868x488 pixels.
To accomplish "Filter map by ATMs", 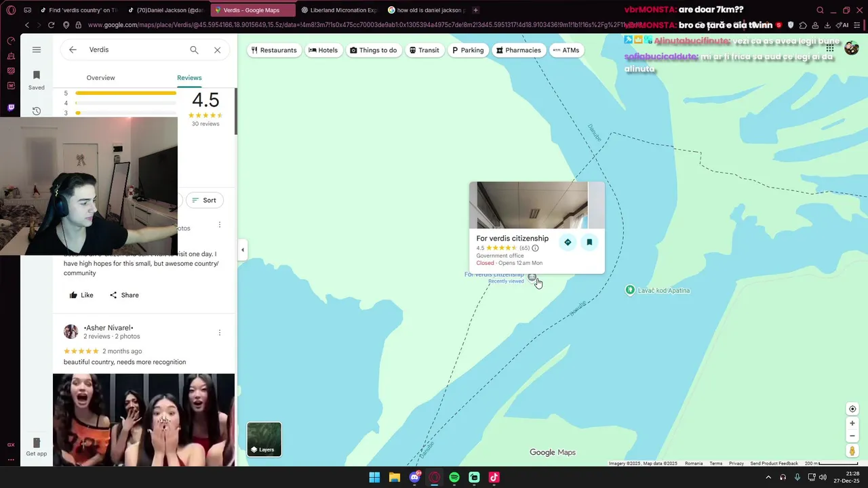I will coord(566,50).
